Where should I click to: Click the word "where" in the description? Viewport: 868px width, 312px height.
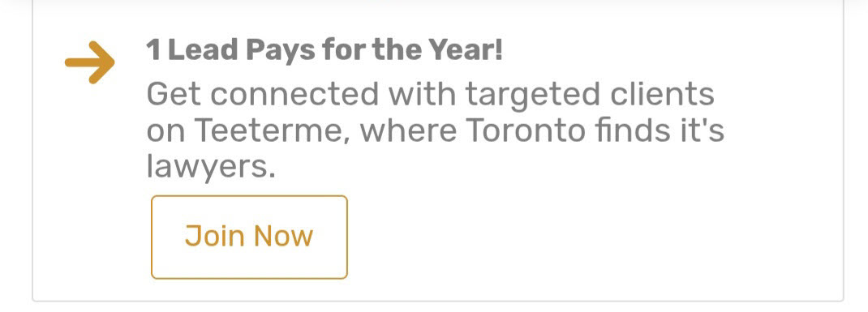[410, 130]
